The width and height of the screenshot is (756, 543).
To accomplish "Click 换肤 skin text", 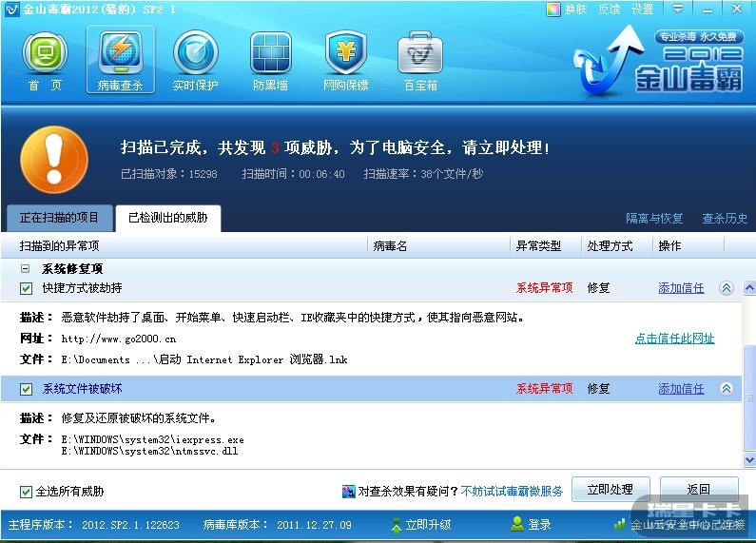I will coord(575,10).
